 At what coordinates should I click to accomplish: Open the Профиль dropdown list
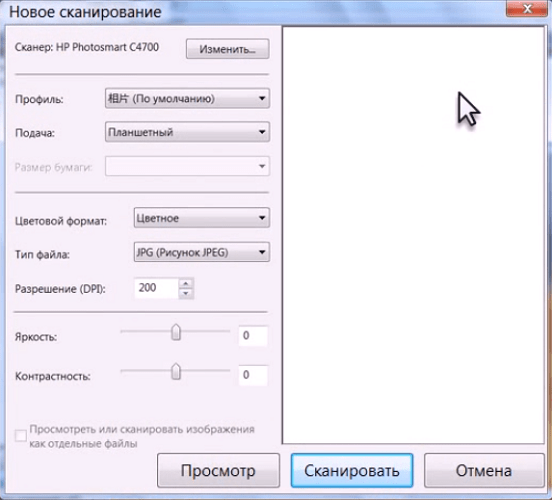[187, 98]
